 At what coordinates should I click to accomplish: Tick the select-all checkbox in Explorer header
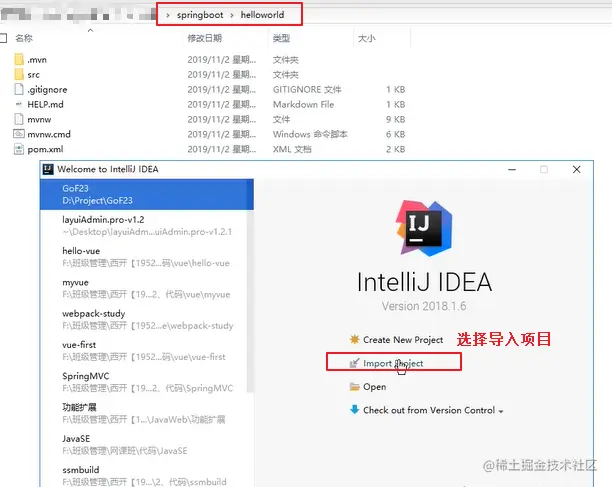click(x=3, y=38)
